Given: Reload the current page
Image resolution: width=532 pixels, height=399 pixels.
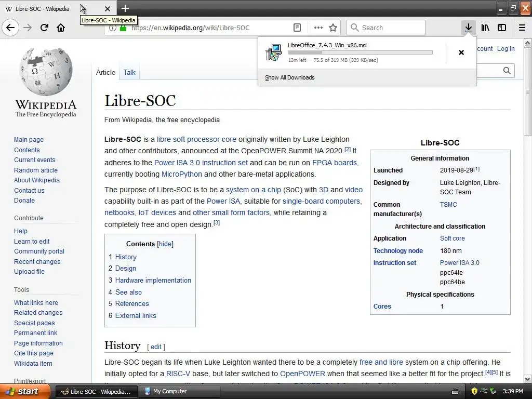Looking at the screenshot, I should coord(44,28).
